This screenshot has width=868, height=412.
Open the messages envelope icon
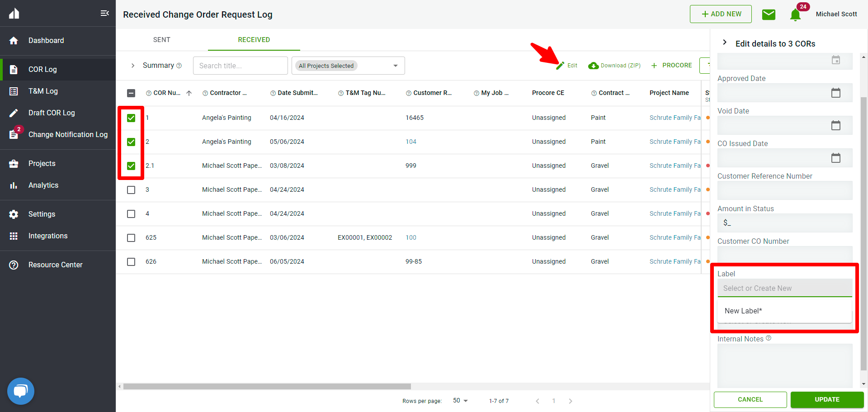click(x=769, y=14)
